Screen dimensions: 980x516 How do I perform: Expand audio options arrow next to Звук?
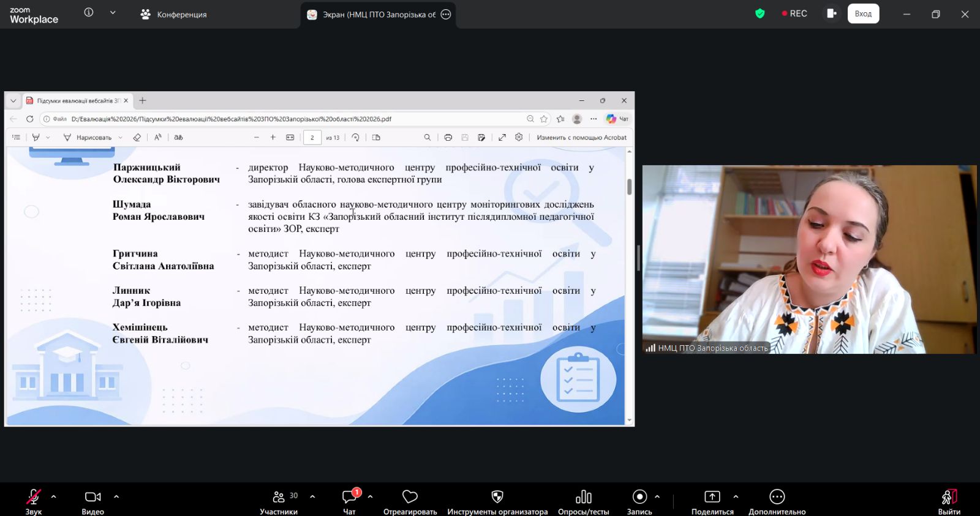(54, 496)
